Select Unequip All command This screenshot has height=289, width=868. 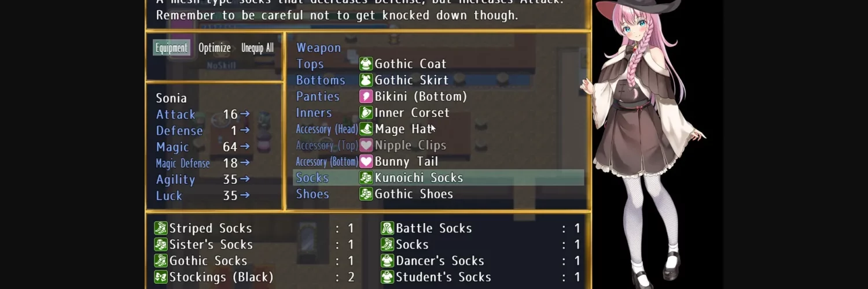(x=258, y=48)
